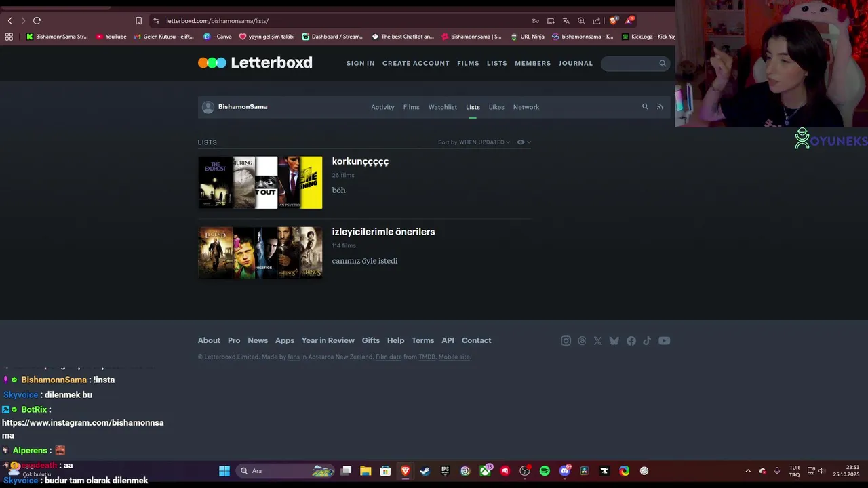This screenshot has width=868, height=488.
Task: Expand the Sort by WHEN UPDATED dropdown
Action: point(474,142)
